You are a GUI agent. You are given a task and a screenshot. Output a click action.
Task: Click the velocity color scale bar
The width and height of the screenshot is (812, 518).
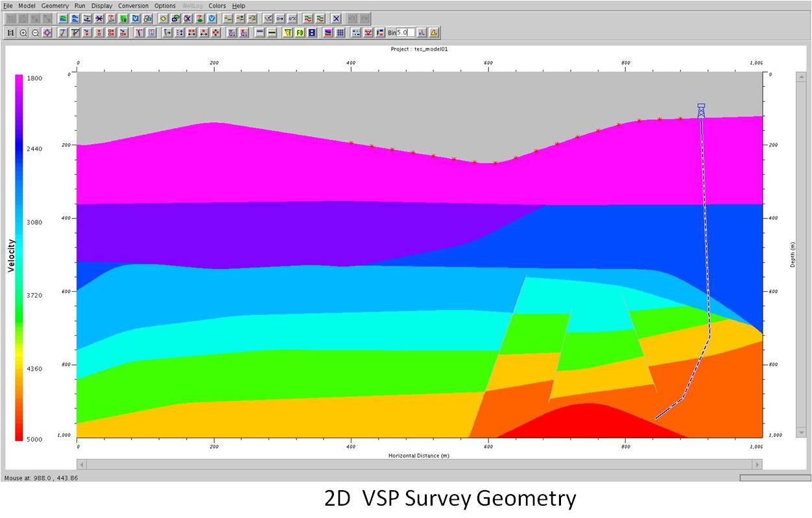pos(19,259)
